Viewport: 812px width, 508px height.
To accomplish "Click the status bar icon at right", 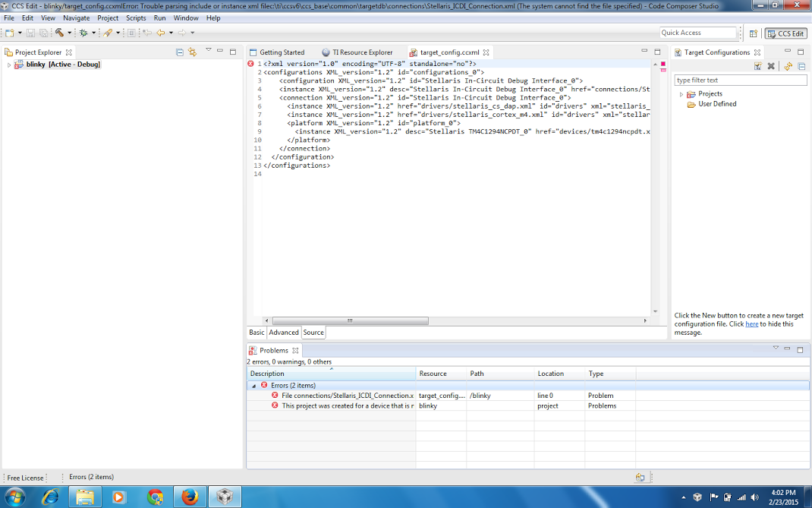I will pos(640,478).
